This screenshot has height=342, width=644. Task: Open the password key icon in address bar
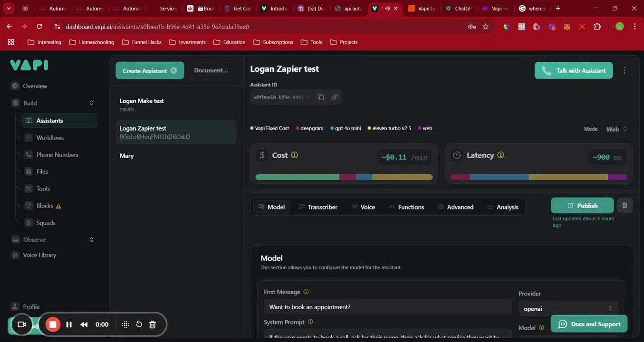[472, 27]
